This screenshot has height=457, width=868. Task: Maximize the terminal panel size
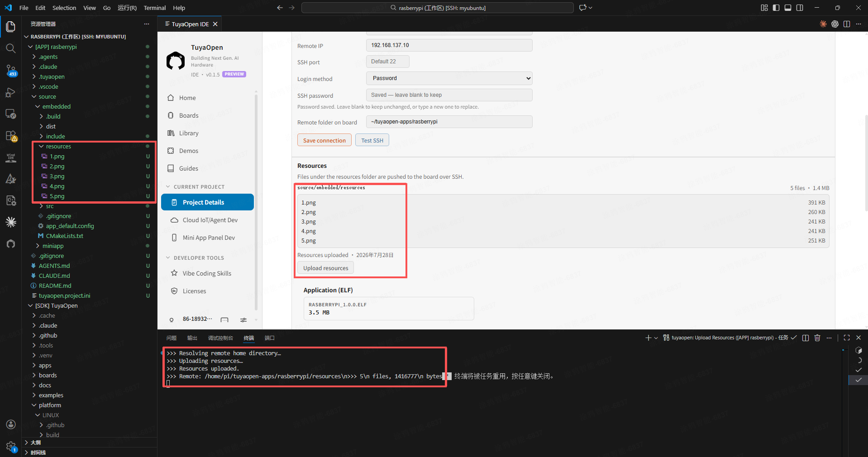(x=847, y=338)
